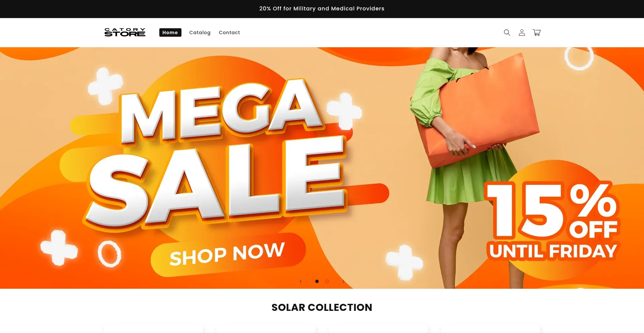Select the first slideshow dot

(317, 281)
